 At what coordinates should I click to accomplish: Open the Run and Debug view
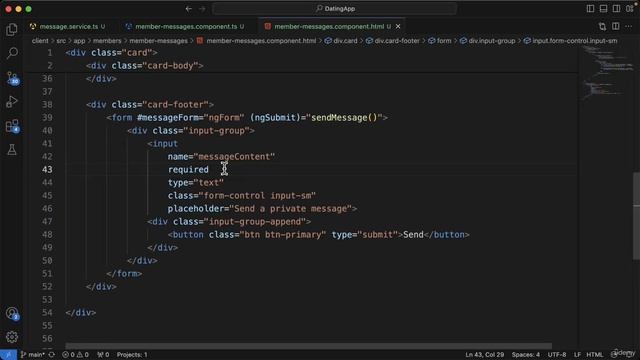(12, 102)
